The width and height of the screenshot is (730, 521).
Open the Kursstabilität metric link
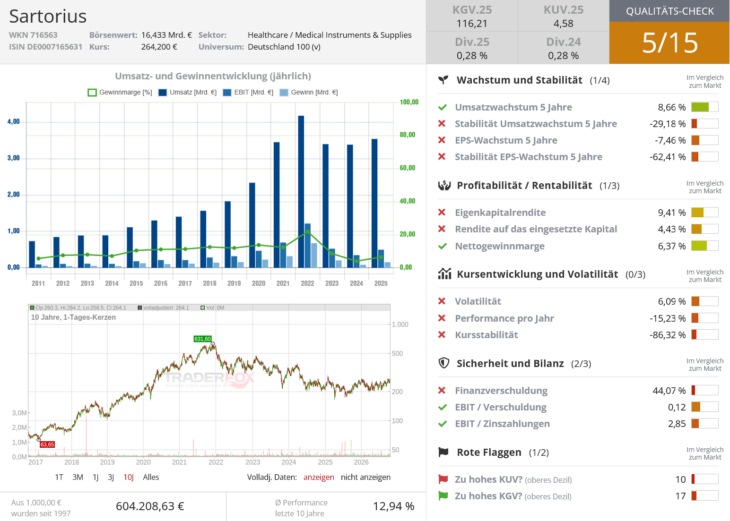point(486,334)
